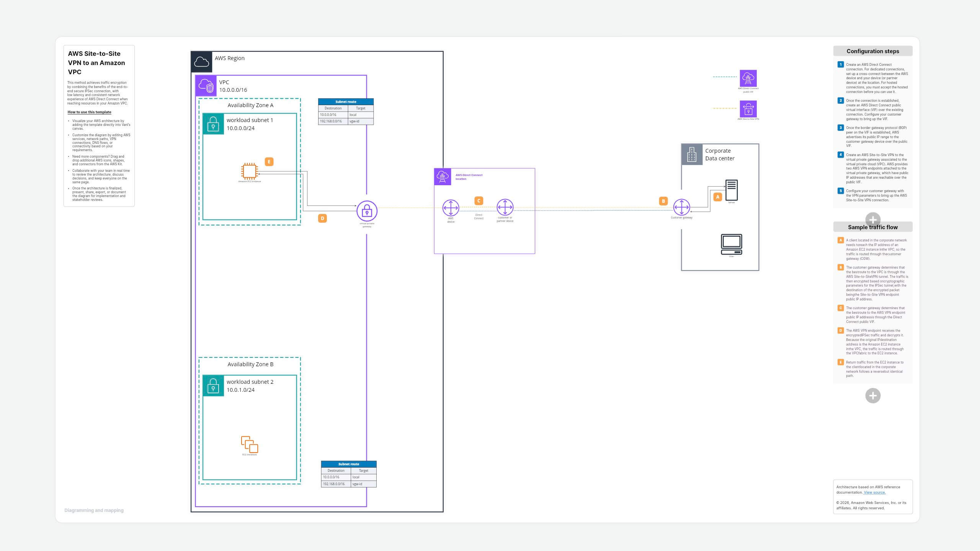This screenshot has width=980, height=551.
Task: Open the View source link
Action: pos(875,492)
